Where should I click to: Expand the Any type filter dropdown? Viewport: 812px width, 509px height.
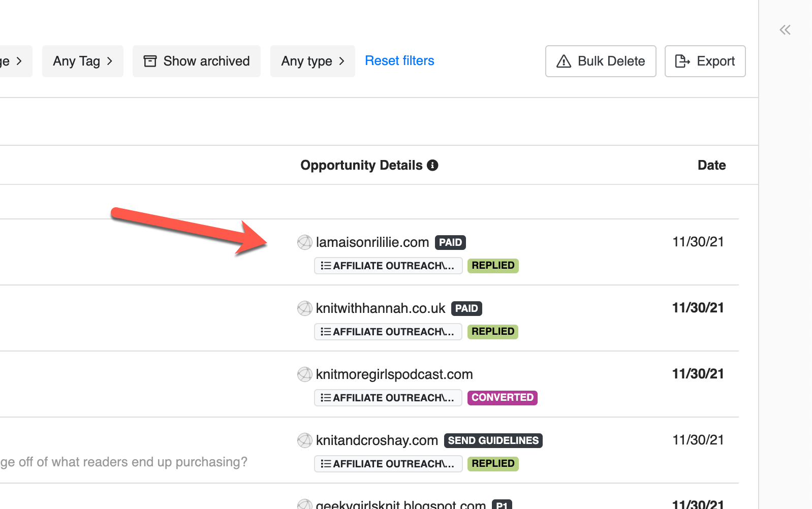(313, 61)
